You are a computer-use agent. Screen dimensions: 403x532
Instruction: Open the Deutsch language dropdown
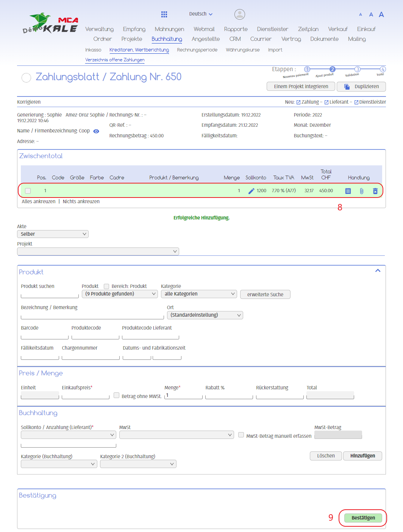click(201, 14)
